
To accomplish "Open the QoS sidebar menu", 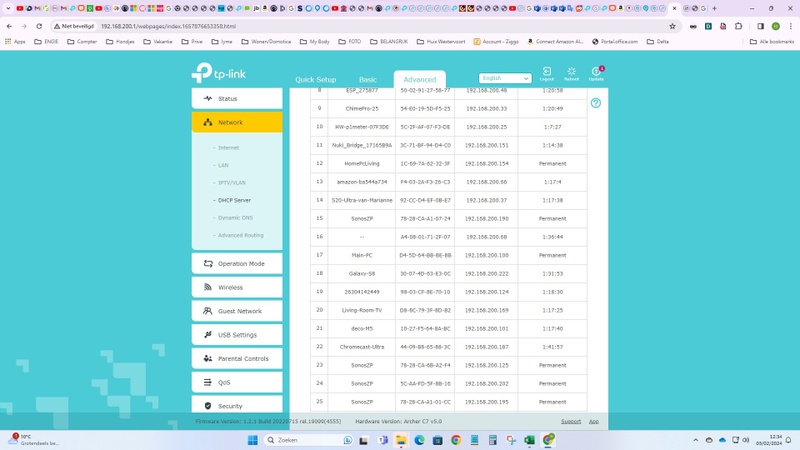I will [x=237, y=382].
